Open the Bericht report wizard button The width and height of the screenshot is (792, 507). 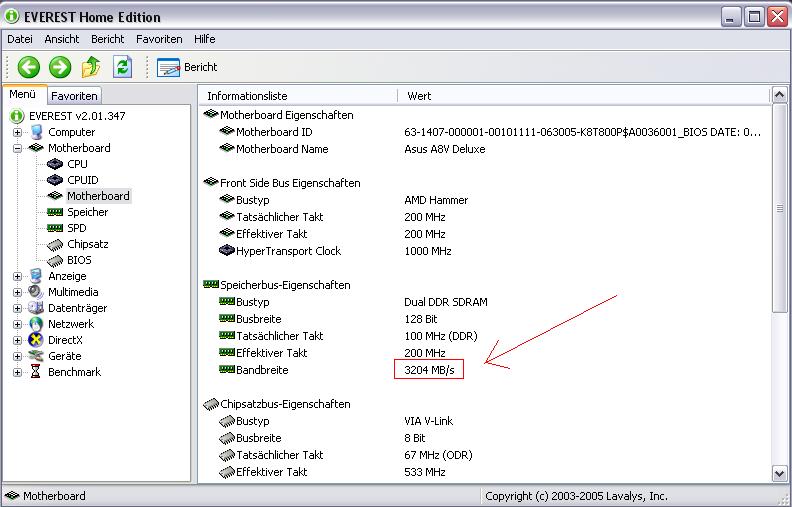(x=187, y=67)
